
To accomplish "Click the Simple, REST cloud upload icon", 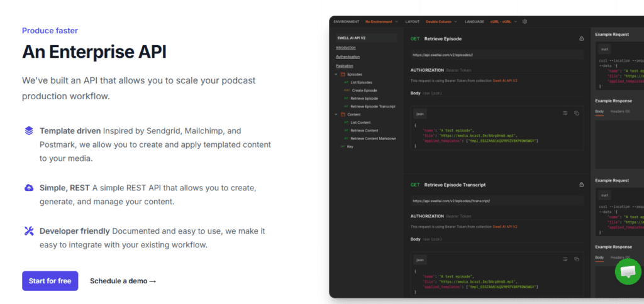I will (29, 188).
